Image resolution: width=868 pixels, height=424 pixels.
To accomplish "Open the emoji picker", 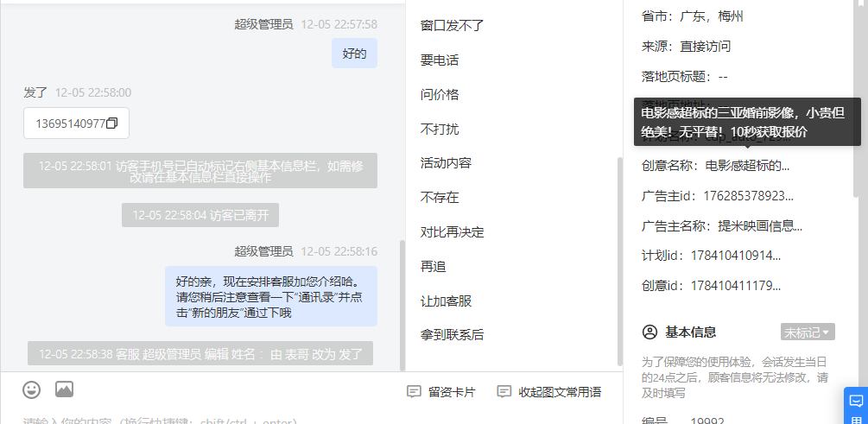I will 32,389.
